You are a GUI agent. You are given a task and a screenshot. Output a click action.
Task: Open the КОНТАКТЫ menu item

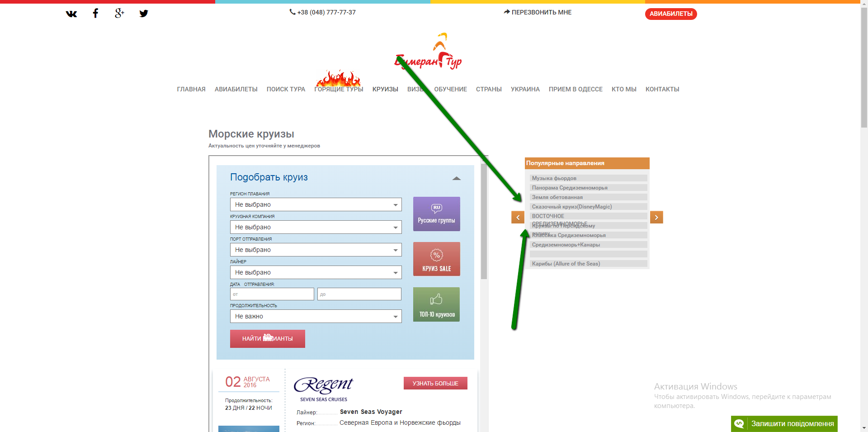click(662, 89)
